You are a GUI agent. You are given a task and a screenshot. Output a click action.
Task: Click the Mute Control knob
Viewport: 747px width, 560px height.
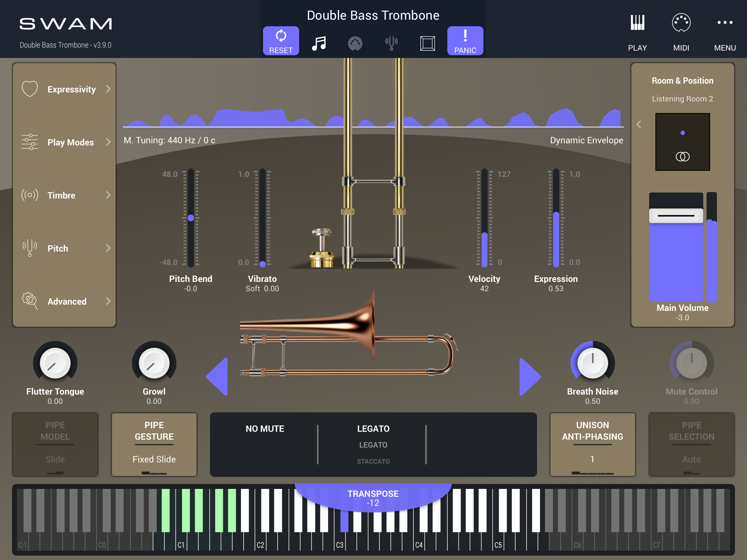click(x=691, y=363)
